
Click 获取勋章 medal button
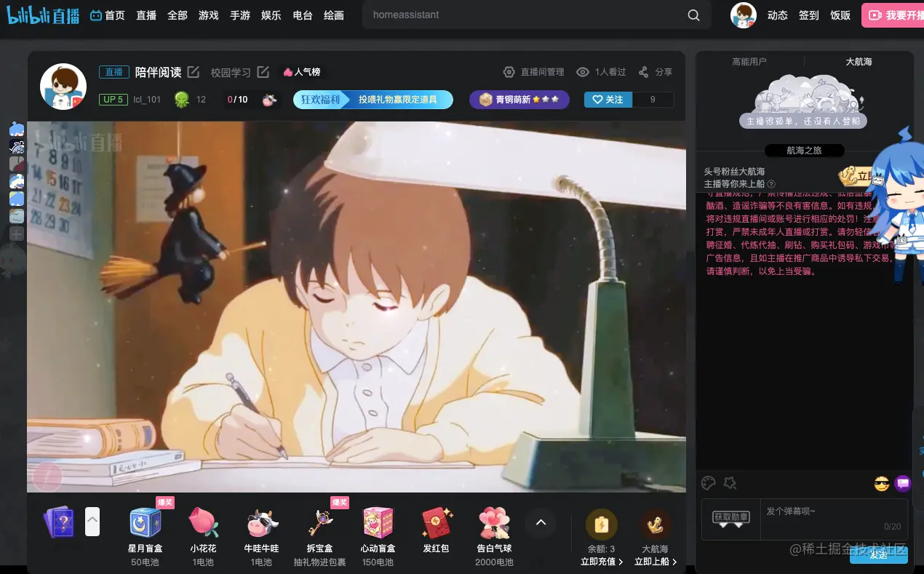point(730,519)
